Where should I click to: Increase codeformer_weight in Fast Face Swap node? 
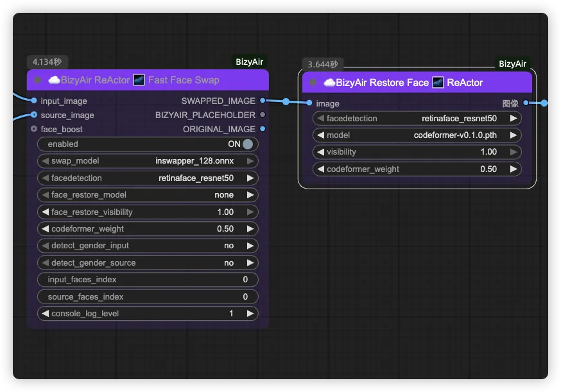(250, 229)
